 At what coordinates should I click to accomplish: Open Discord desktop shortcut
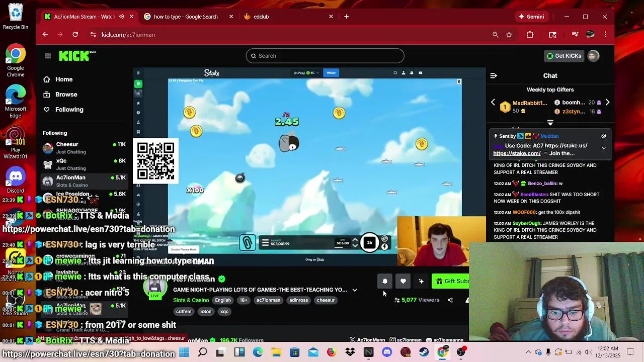pos(16,180)
